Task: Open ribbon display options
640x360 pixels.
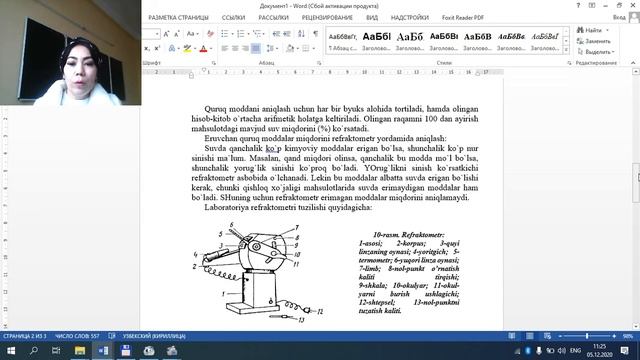Action: click(592, 6)
